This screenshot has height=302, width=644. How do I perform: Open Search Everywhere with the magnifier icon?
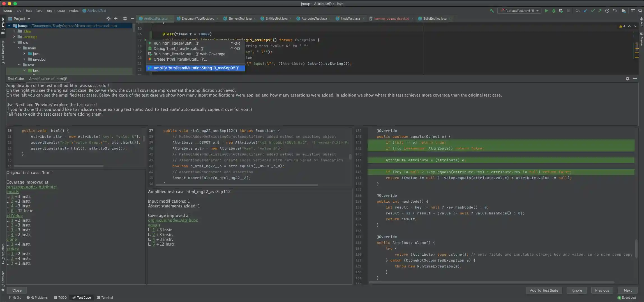click(641, 10)
